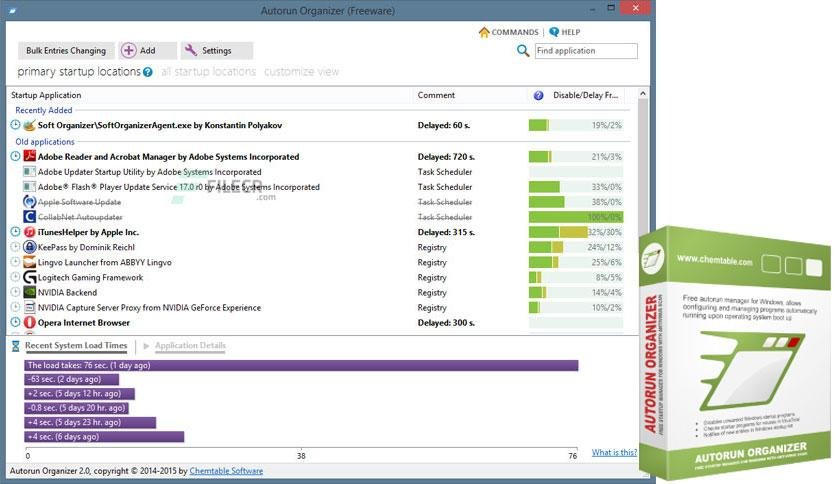Image resolution: width=836 pixels, height=484 pixels.
Task: Click the KeePass 24%/12% frequency bar
Action: point(576,247)
